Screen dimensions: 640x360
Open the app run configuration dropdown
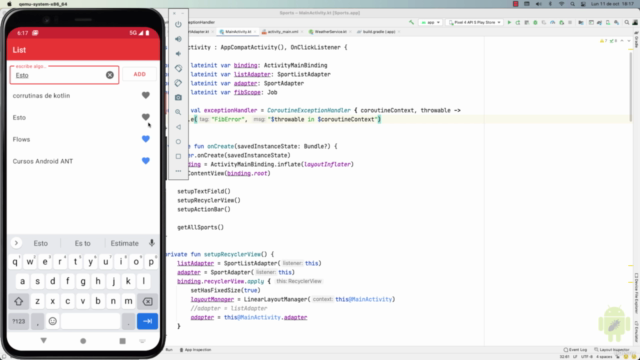pyautogui.click(x=430, y=22)
